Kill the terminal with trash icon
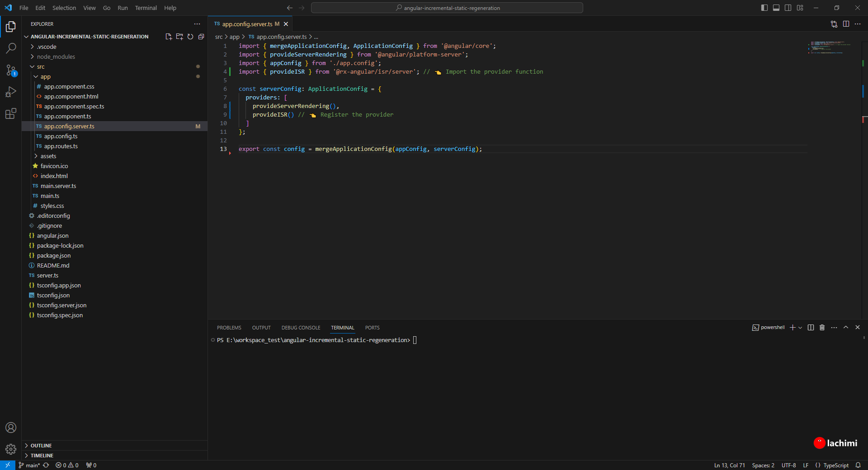 [822, 328]
